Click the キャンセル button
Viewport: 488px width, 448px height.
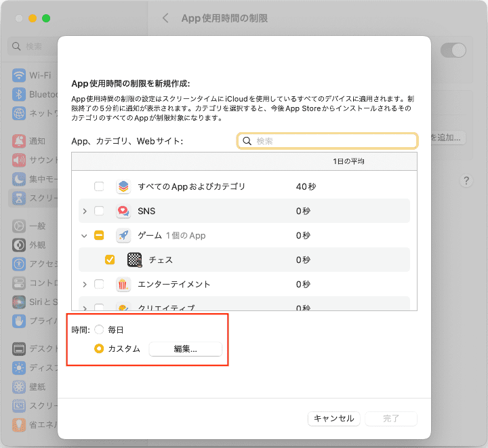pos(333,418)
